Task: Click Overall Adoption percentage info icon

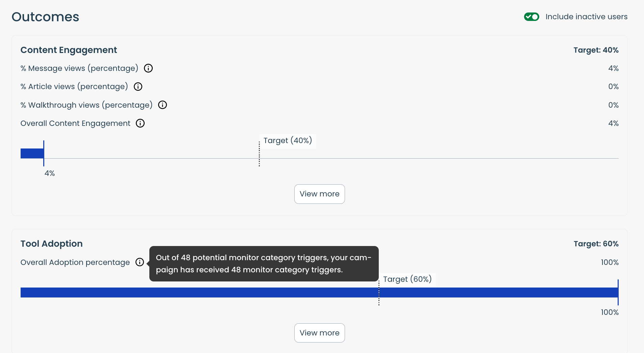Action: (140, 262)
